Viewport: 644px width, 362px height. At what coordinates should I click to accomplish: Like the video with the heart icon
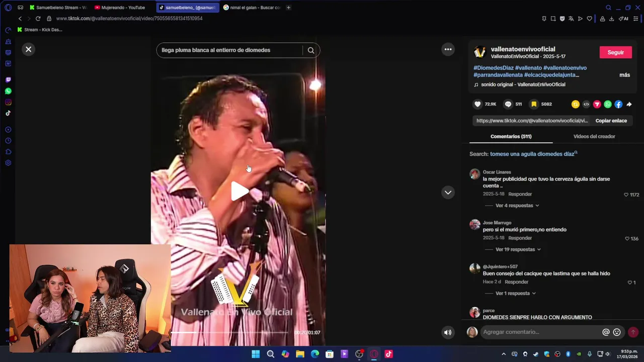coord(477,104)
